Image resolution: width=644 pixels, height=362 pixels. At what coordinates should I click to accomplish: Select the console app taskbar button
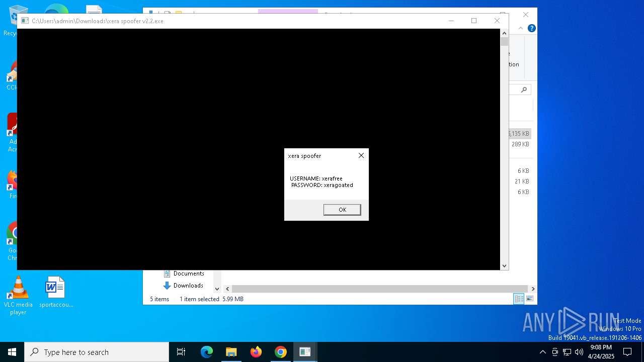pyautogui.click(x=305, y=352)
